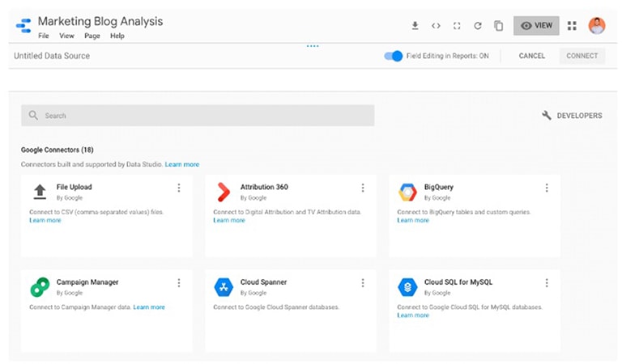Click 'Connect to Google Cloud Spanner databases' text
622x364 pixels.
tap(276, 307)
